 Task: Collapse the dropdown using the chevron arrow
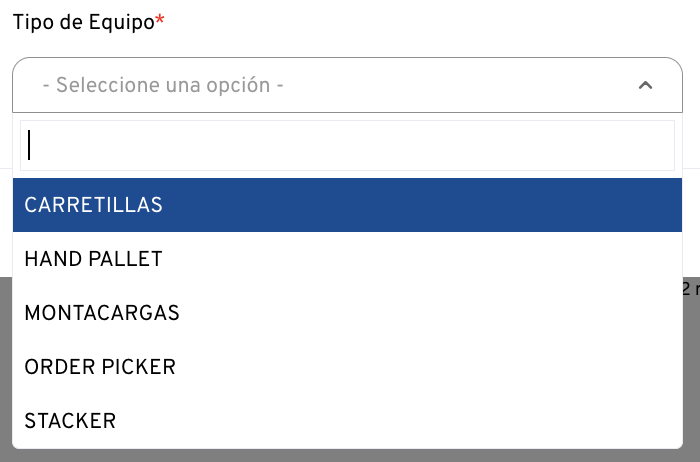pos(645,86)
